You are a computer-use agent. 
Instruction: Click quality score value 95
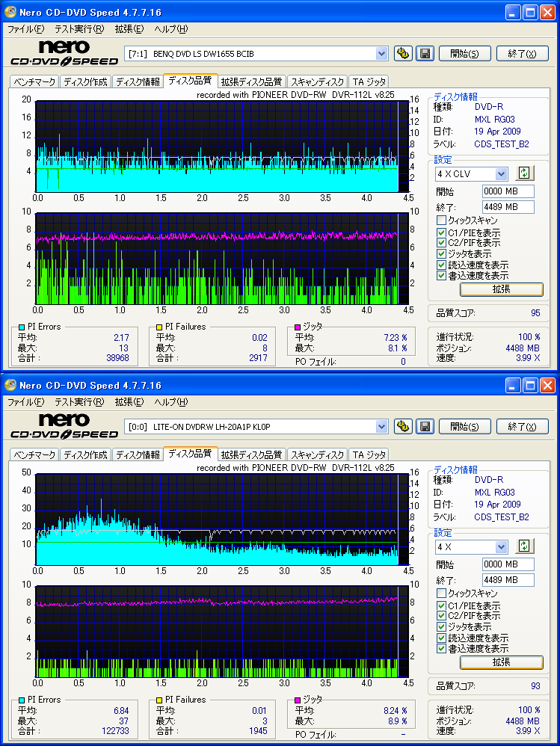pos(535,313)
